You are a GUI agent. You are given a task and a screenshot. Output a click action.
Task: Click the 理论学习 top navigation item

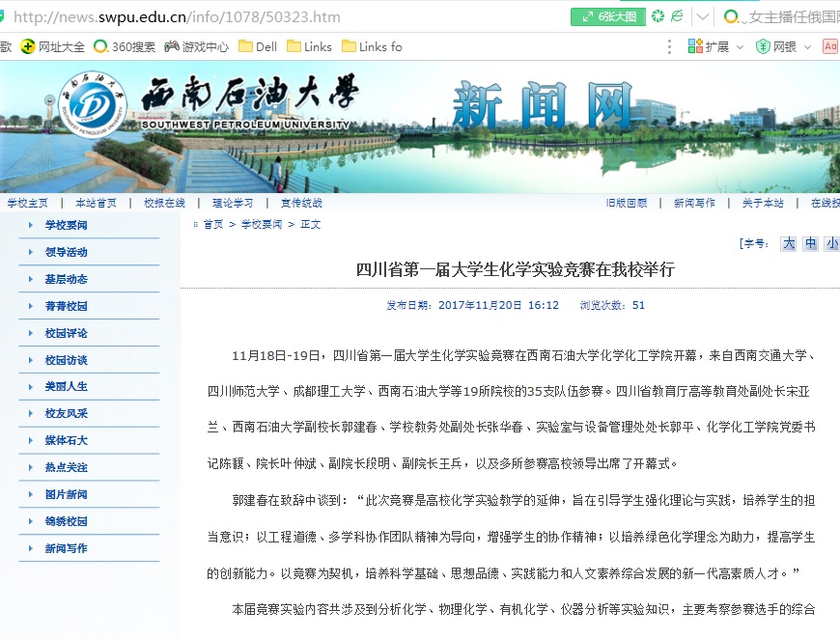[232, 203]
